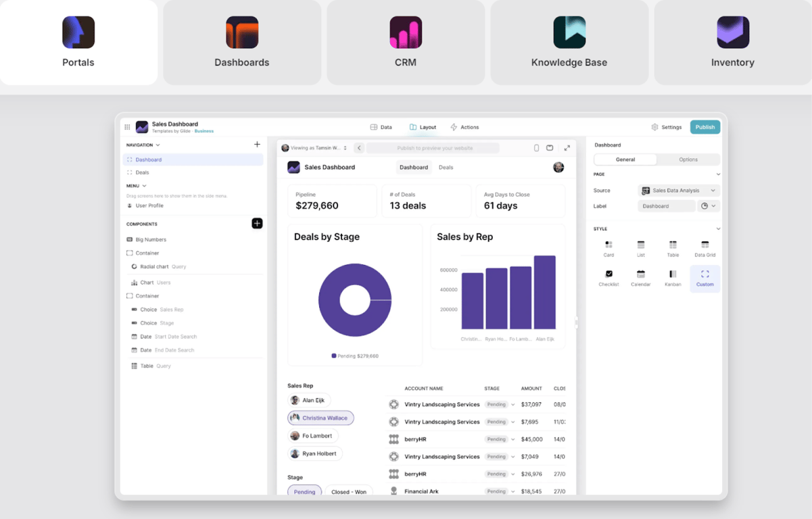Add a new navigation screen with plus icon
The height and width of the screenshot is (519, 812).
click(x=257, y=145)
